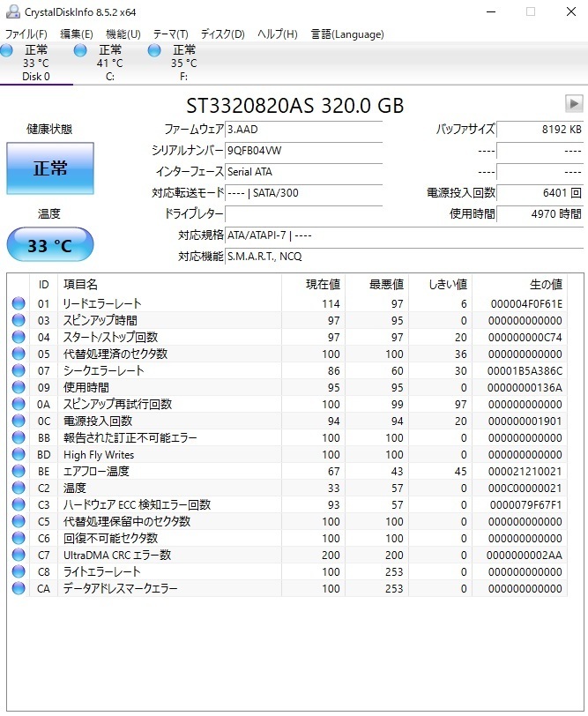Click status icon of ハードウェア ECC 検知エラー回数 row

(x=19, y=504)
